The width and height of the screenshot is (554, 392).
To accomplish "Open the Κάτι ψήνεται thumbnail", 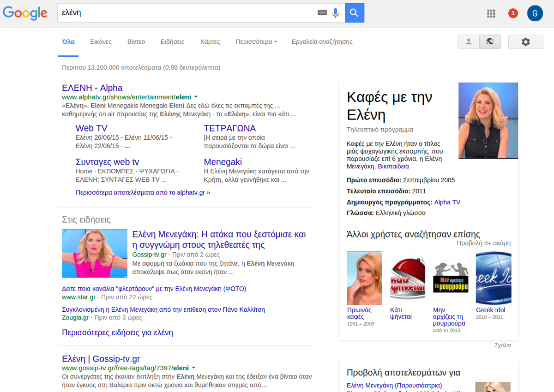I will (408, 278).
